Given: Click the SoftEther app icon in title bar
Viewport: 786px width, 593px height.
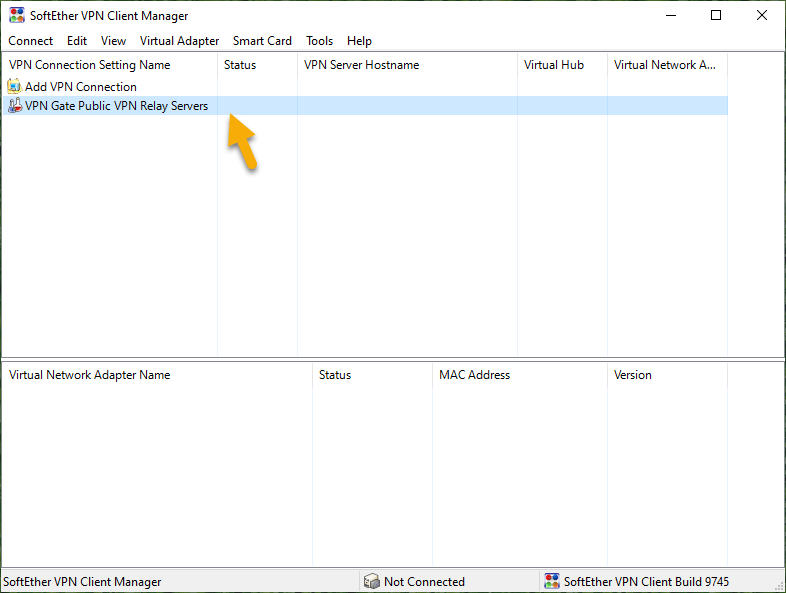Looking at the screenshot, I should (x=17, y=16).
